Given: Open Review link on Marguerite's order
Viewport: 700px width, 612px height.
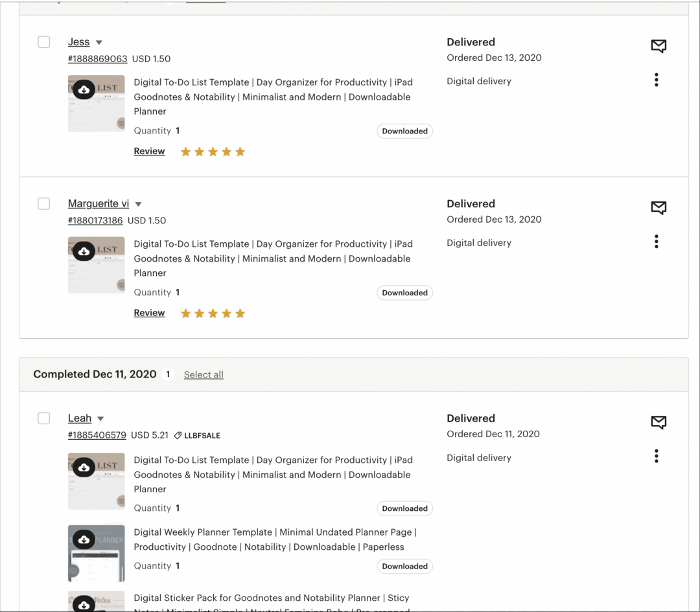Looking at the screenshot, I should (149, 313).
